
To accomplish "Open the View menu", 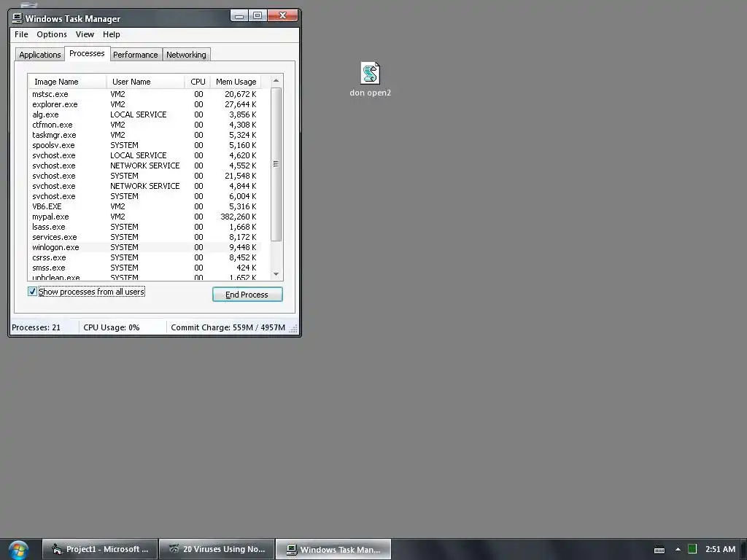I will coord(85,34).
